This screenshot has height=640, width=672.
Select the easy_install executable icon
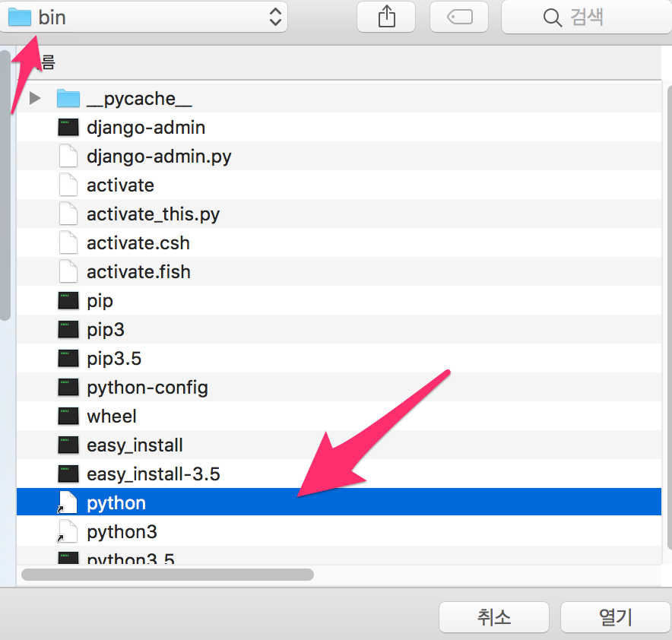tap(68, 445)
